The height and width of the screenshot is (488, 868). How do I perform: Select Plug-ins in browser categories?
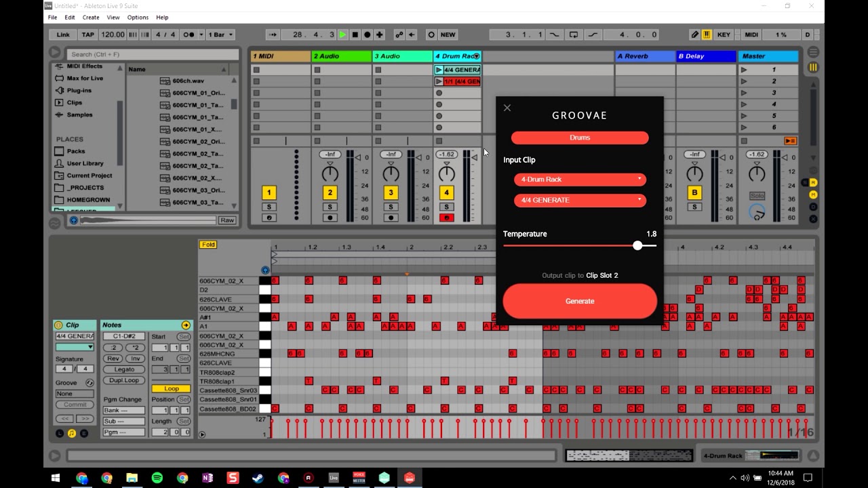tap(79, 90)
